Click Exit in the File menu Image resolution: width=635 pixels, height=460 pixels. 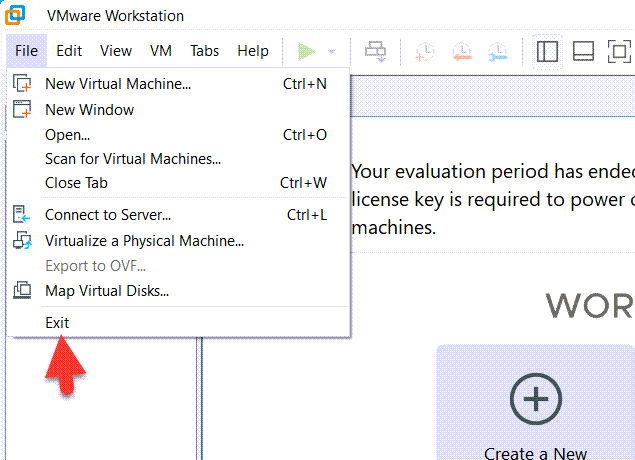[57, 322]
